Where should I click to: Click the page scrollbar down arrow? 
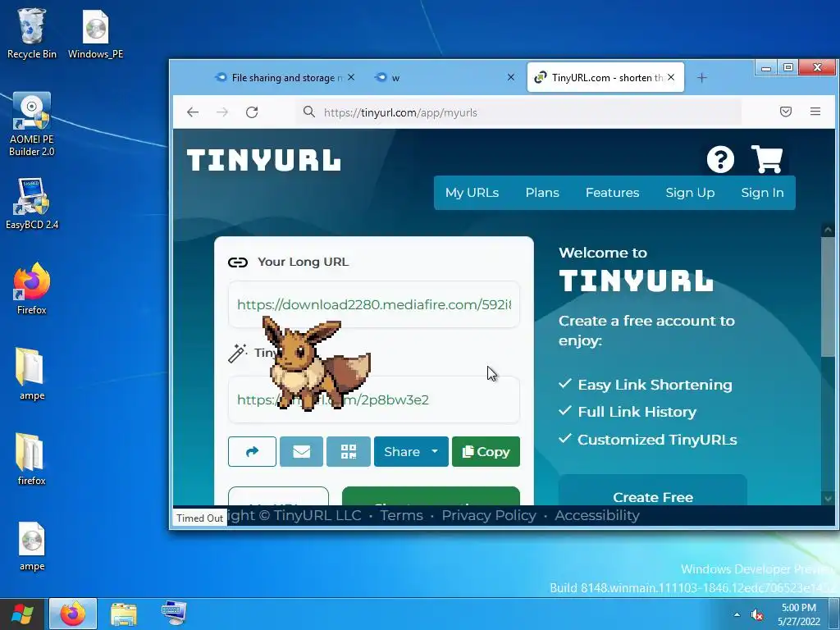[x=829, y=498]
